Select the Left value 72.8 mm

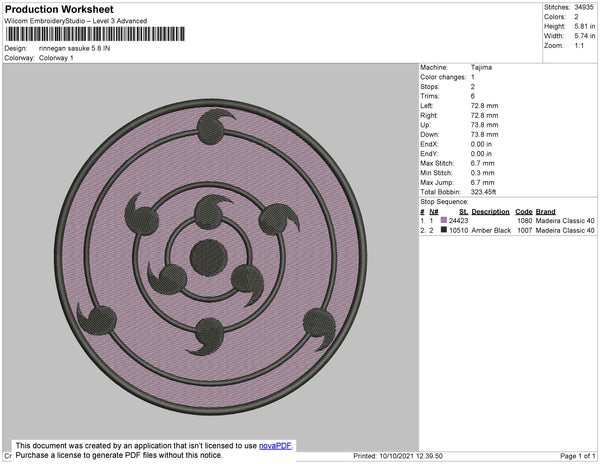[x=484, y=106]
